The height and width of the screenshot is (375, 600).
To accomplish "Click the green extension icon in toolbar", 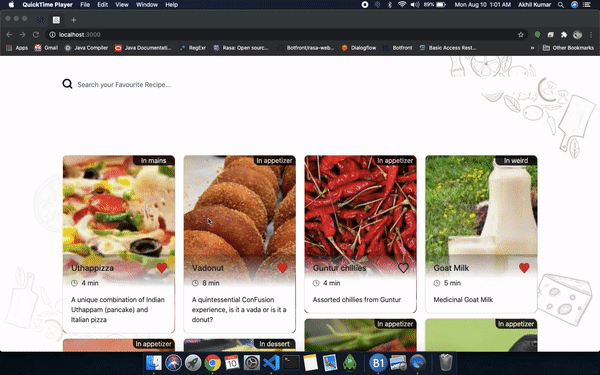I will [537, 34].
